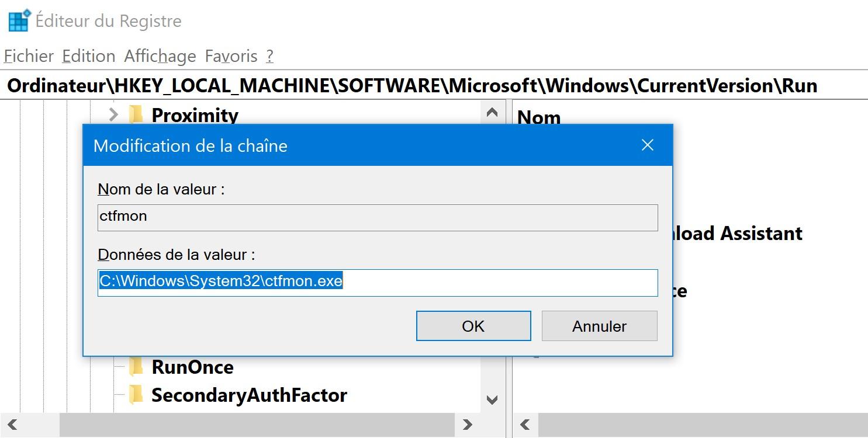Open the Affichage menu
868x438 pixels.
(160, 56)
